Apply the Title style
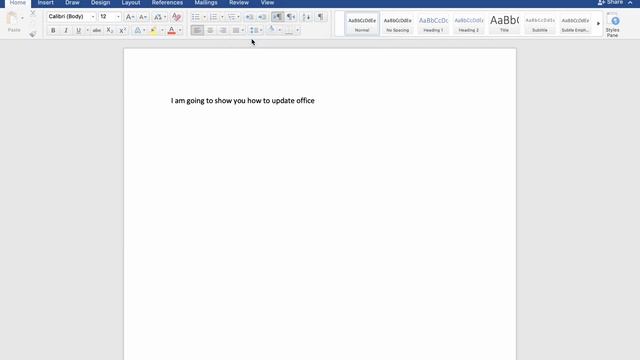The image size is (640, 360). pos(504,24)
